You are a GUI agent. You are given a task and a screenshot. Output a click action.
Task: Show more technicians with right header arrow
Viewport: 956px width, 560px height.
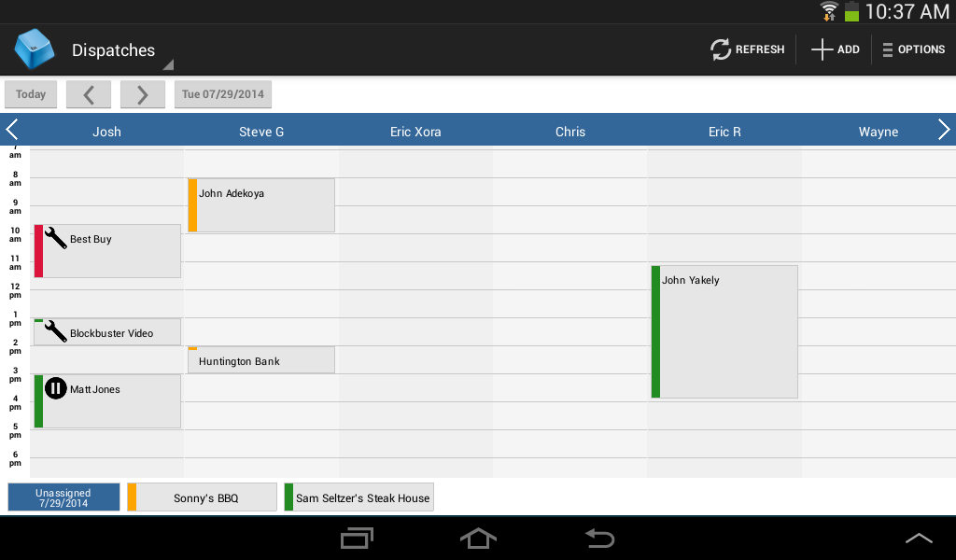[x=943, y=130]
